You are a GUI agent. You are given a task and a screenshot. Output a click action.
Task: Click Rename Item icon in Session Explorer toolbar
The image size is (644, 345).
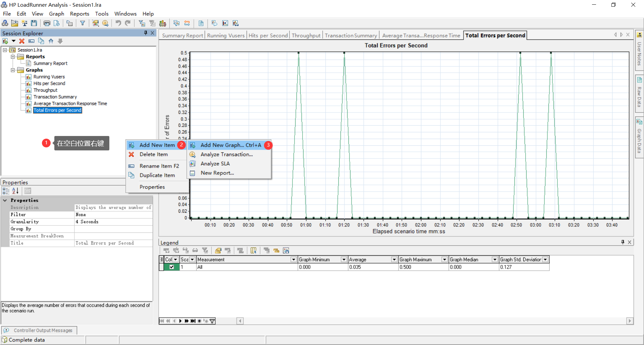coord(31,41)
